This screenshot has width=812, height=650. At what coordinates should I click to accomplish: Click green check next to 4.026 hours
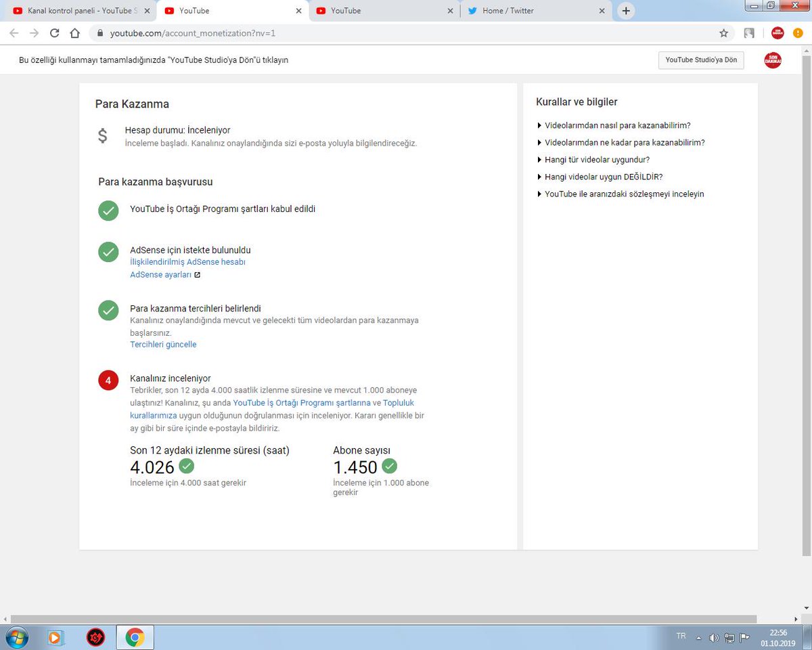186,466
